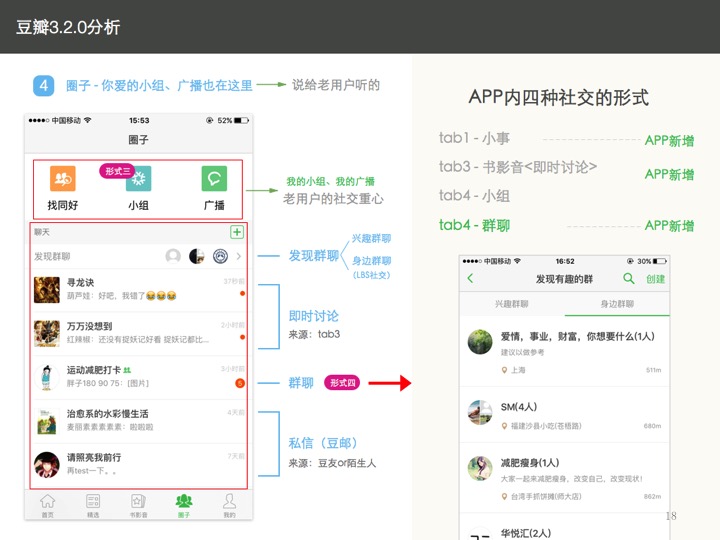Screen dimensions: 720x540
Task: Tap location pin next to 上海
Action: point(504,370)
